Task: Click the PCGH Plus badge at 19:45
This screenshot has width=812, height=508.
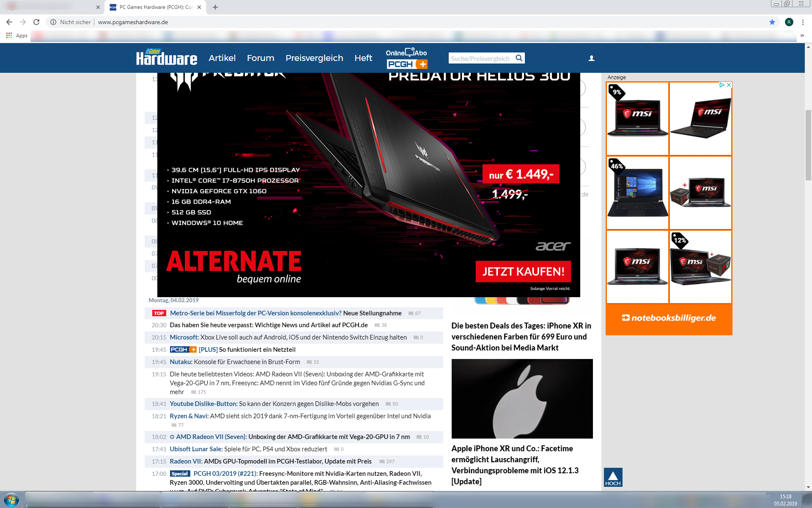Action: pos(183,350)
